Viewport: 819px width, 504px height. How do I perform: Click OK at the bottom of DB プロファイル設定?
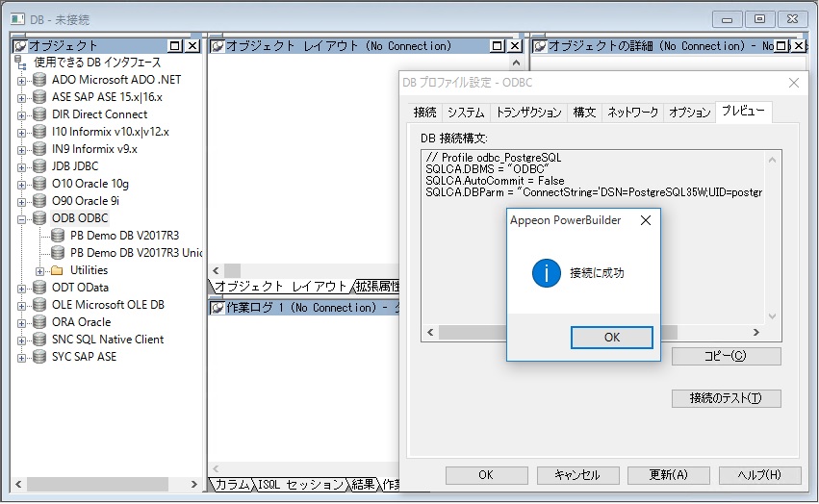(486, 475)
